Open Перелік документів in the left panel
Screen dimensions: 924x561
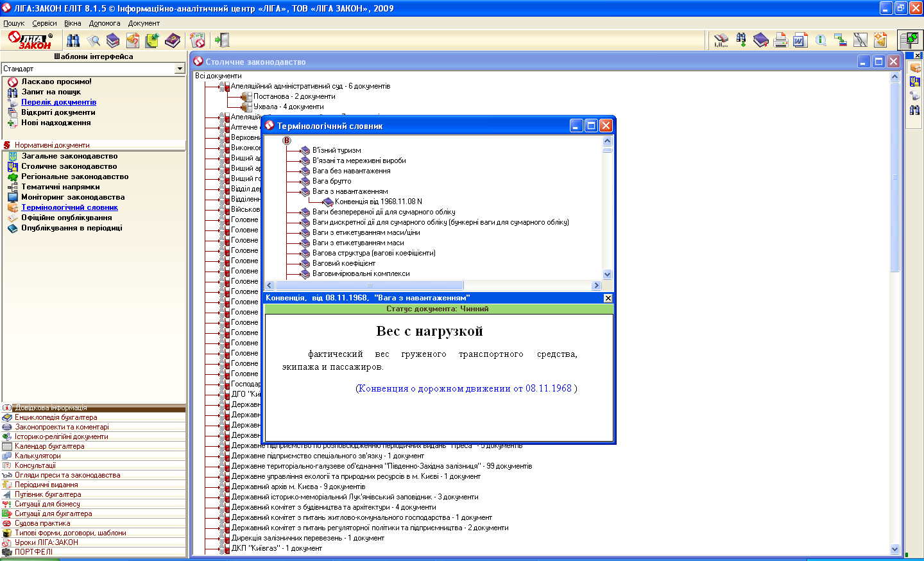point(58,102)
